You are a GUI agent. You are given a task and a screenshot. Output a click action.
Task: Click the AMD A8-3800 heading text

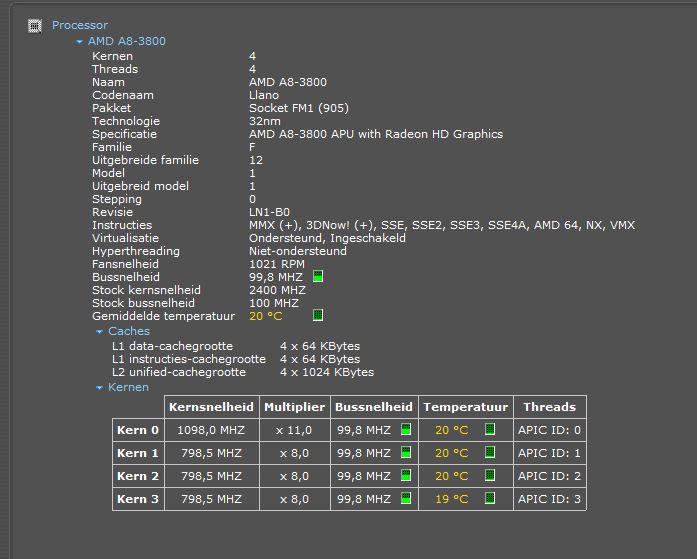(127, 41)
